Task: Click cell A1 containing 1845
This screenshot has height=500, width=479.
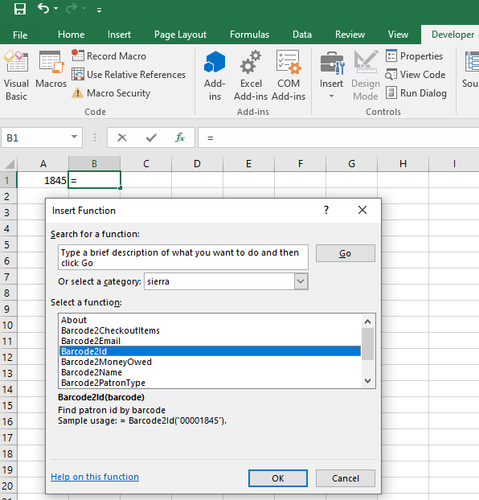Action: click(43, 180)
